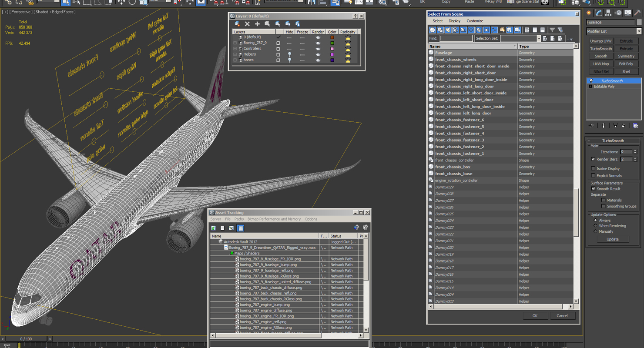Expand the Controllers layer tree
This screenshot has width=644, height=348.
pos(235,49)
